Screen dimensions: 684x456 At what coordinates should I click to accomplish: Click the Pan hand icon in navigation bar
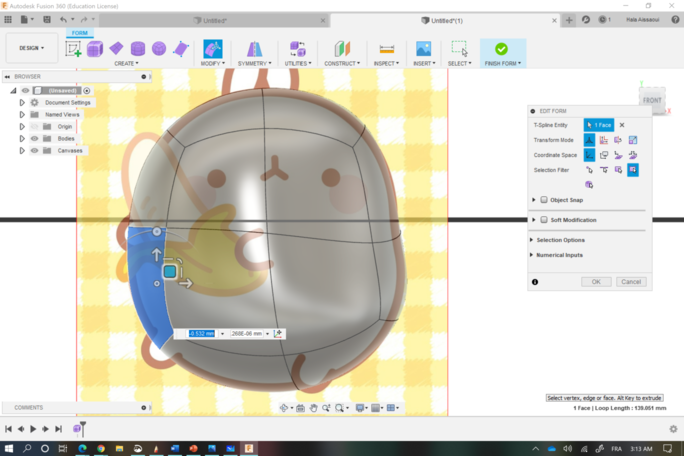point(314,408)
